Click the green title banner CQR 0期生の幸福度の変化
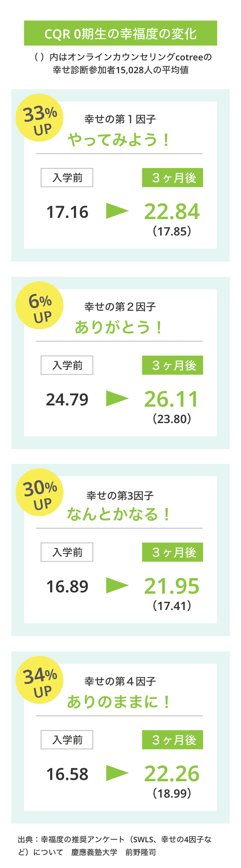Viewport: 241px width, 868px height. (x=120, y=33)
